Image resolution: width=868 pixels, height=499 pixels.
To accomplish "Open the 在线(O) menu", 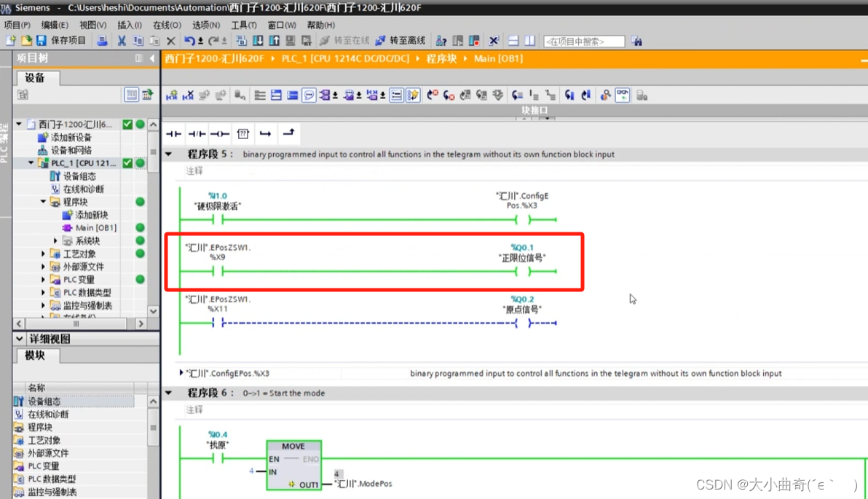I will pyautogui.click(x=167, y=25).
